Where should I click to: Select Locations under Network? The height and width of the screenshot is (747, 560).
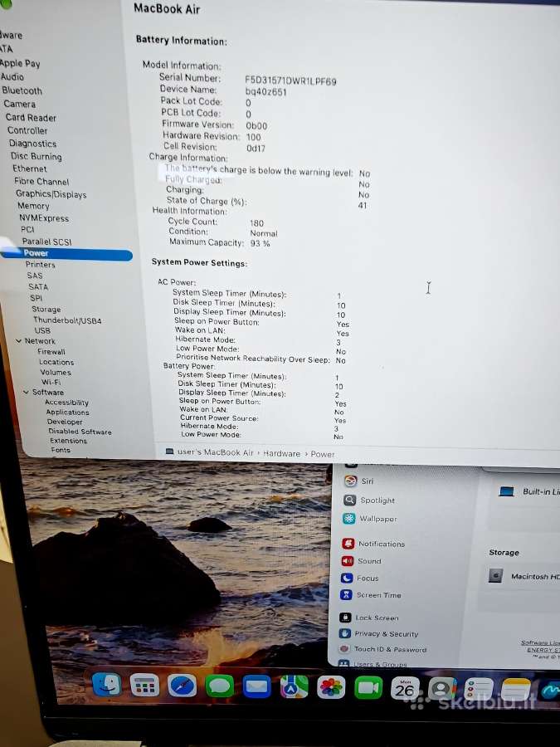[56, 362]
